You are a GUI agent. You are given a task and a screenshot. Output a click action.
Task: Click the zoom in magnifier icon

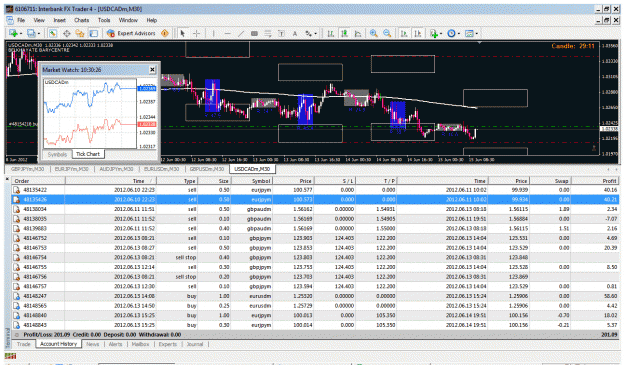tap(373, 33)
